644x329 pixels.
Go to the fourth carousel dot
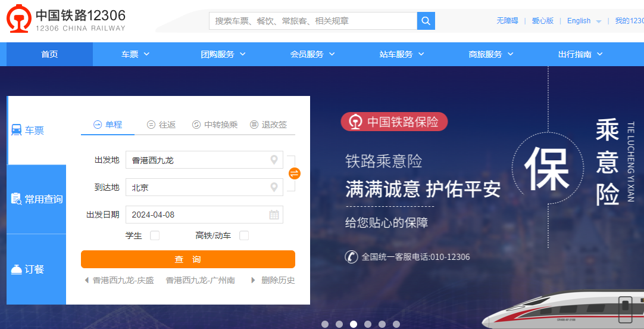coord(368,324)
